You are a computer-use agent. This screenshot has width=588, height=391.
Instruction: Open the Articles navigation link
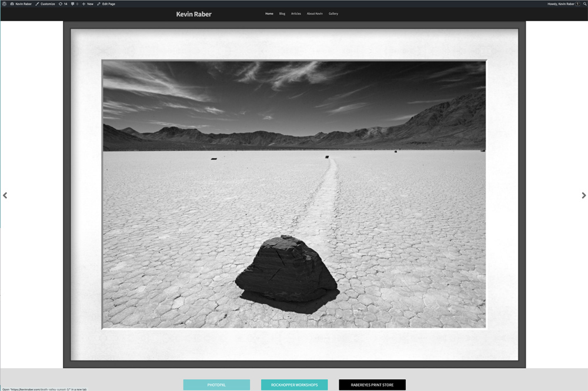pyautogui.click(x=296, y=14)
